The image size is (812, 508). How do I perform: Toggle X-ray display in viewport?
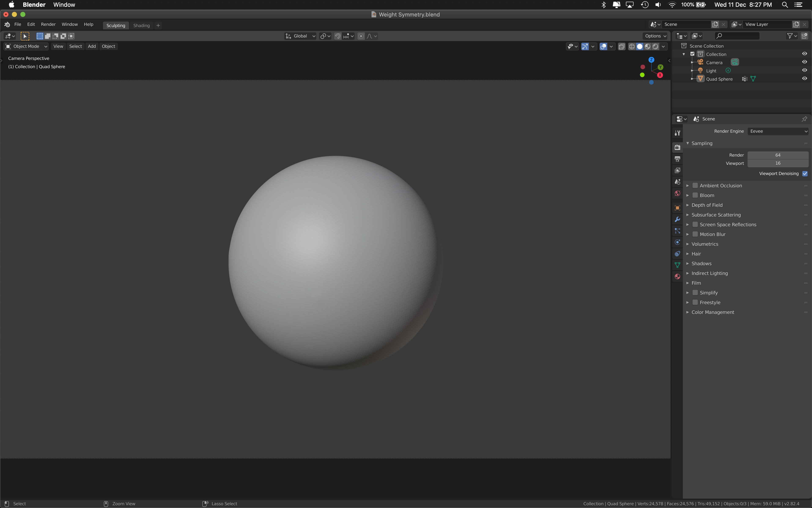click(x=621, y=46)
